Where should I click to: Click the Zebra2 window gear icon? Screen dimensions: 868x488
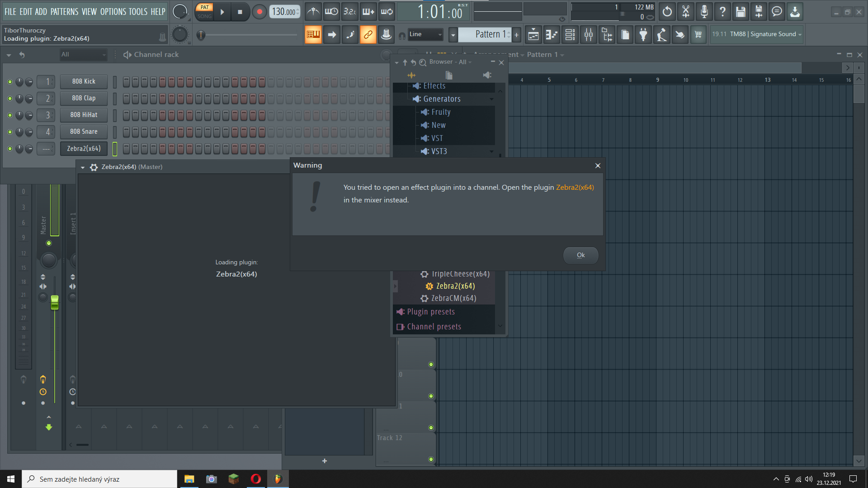[94, 167]
